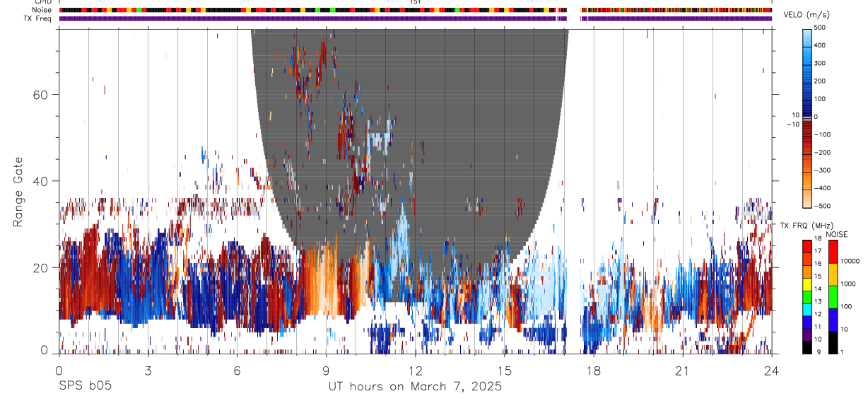Click the 'NOISE' legend title
Image resolution: width=868 pixels, height=401 pixels.
coord(836,234)
